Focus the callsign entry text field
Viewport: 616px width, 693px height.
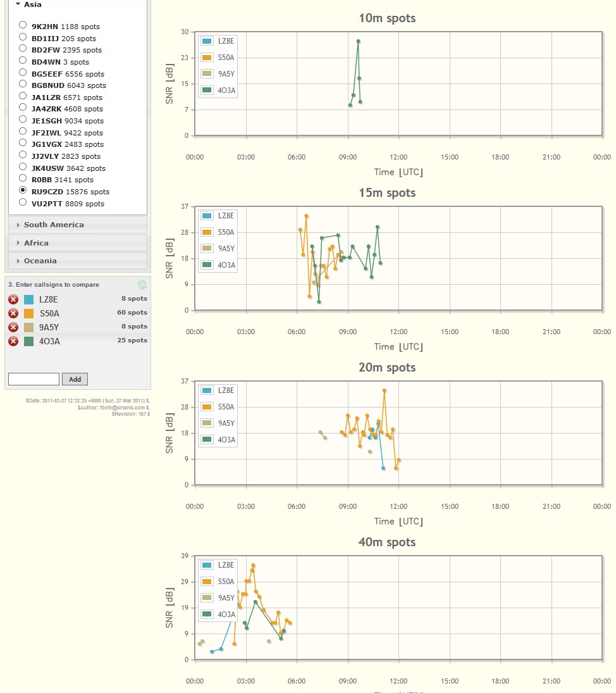pos(34,379)
